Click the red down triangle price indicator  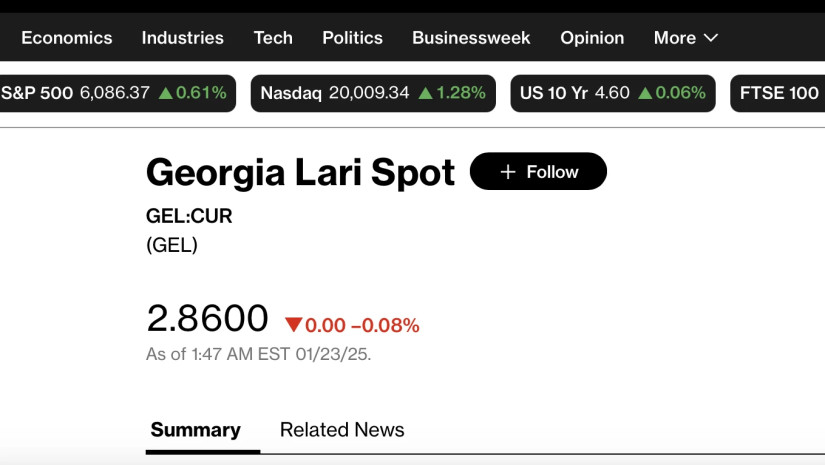[x=293, y=325]
